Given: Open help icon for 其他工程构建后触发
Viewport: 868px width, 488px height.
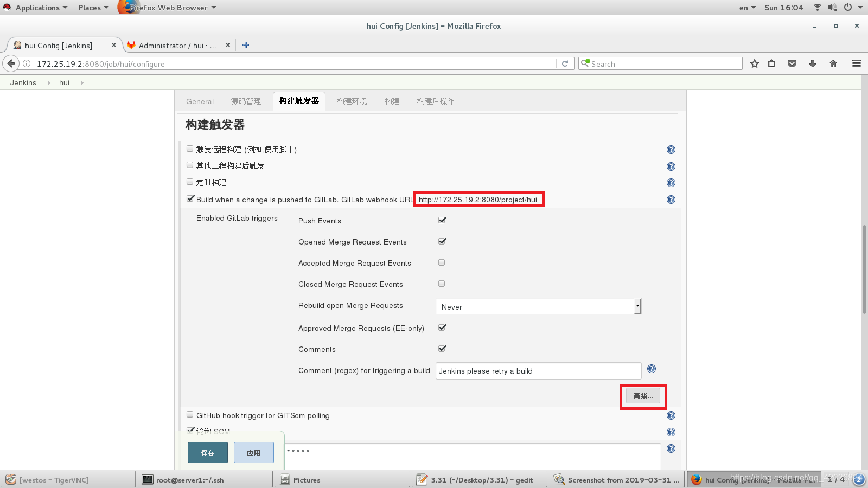Looking at the screenshot, I should coord(671,166).
